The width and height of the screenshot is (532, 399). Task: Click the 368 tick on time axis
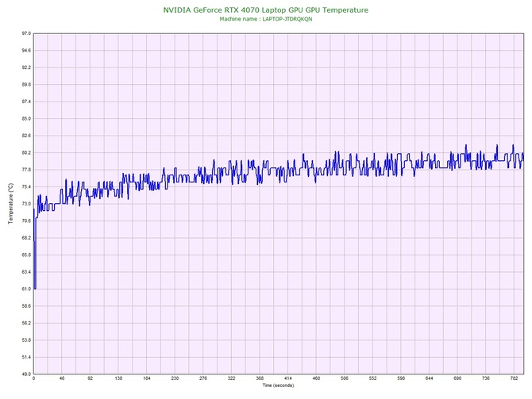coord(260,378)
